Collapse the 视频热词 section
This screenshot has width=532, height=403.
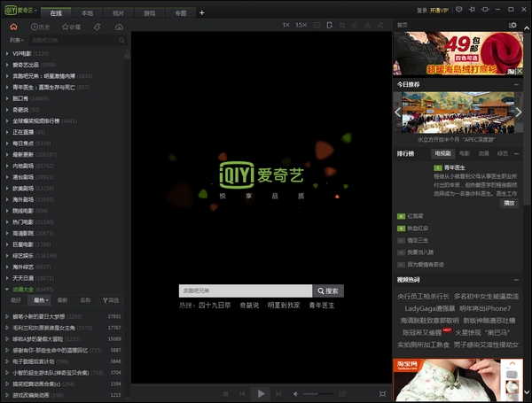[516, 280]
